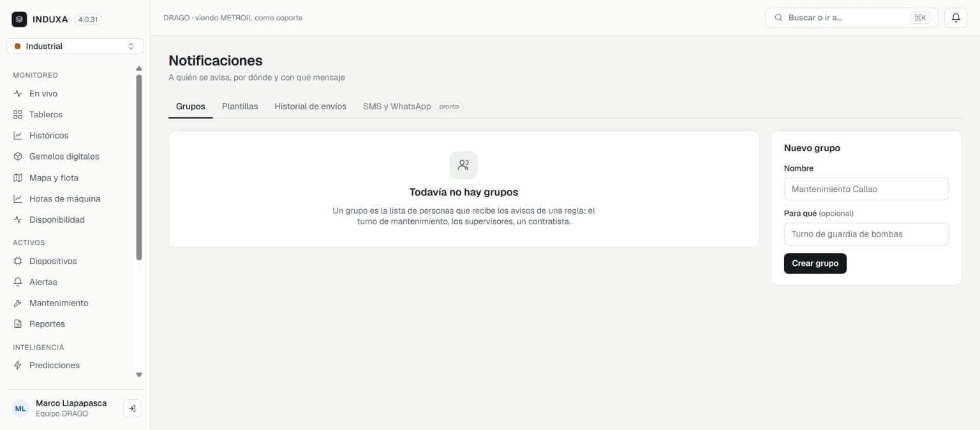This screenshot has width=980, height=430.
Task: Click the Crear grupo button
Action: (x=815, y=263)
